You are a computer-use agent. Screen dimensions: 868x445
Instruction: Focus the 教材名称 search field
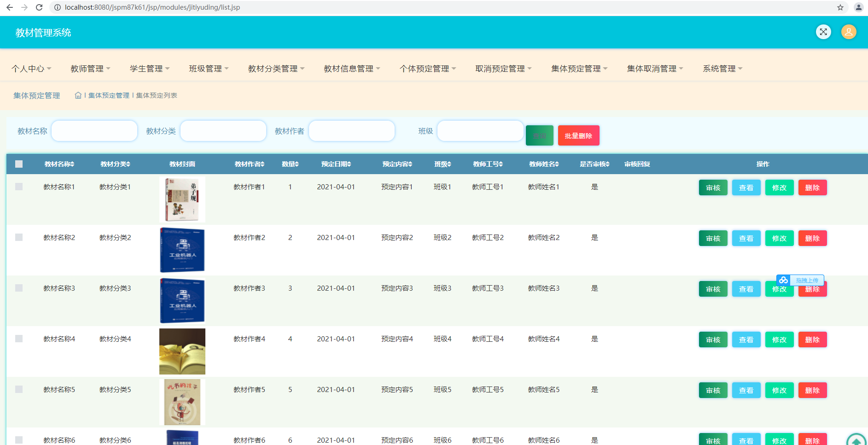click(94, 131)
